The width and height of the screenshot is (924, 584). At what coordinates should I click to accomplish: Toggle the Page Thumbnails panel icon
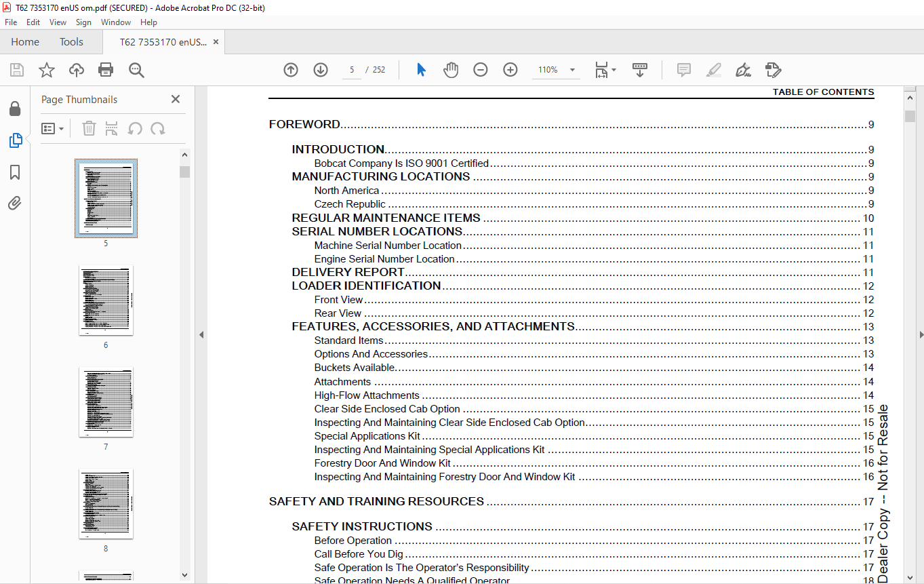pos(15,140)
